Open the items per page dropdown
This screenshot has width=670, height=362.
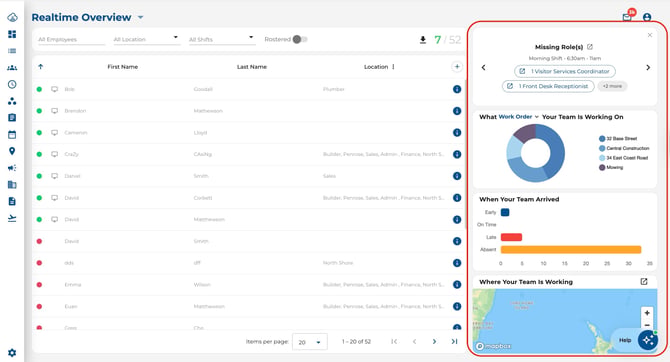[310, 342]
